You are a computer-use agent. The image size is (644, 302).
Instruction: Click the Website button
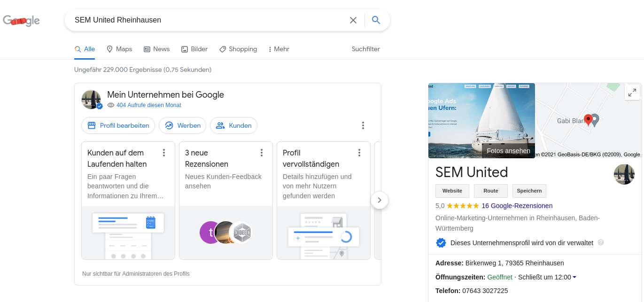tap(452, 191)
